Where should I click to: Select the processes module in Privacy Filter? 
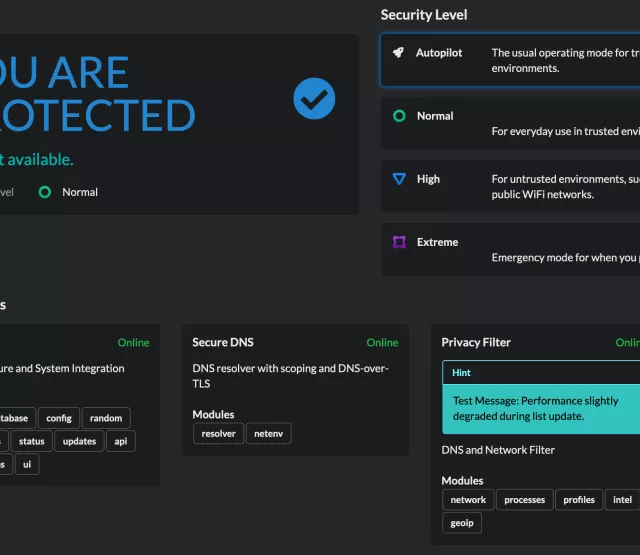(x=524, y=500)
